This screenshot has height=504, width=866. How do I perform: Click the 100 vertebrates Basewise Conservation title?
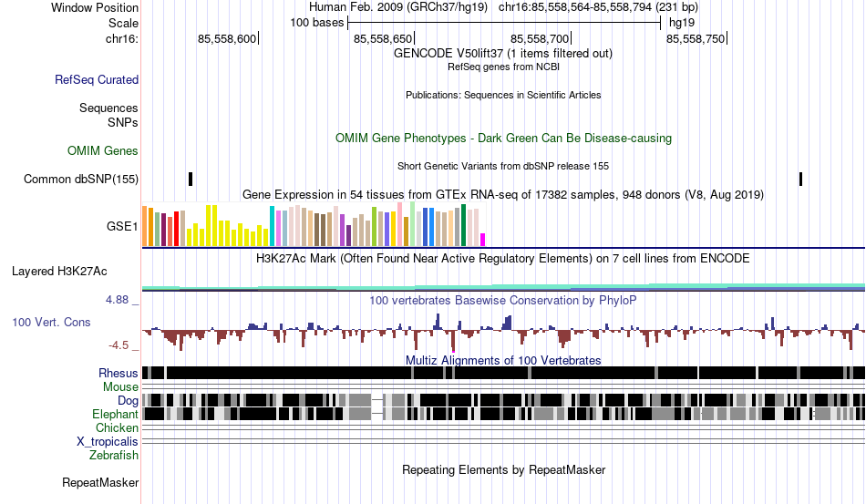point(503,300)
